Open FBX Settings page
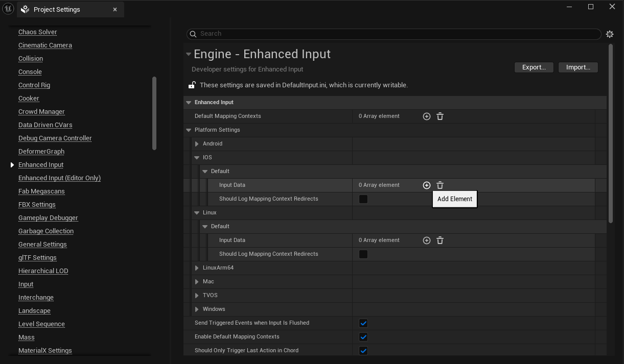The width and height of the screenshot is (624, 364). (37, 204)
